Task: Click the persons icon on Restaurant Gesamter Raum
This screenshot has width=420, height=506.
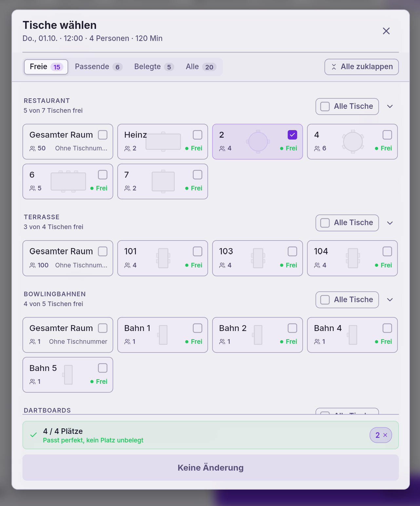Action: pyautogui.click(x=32, y=148)
